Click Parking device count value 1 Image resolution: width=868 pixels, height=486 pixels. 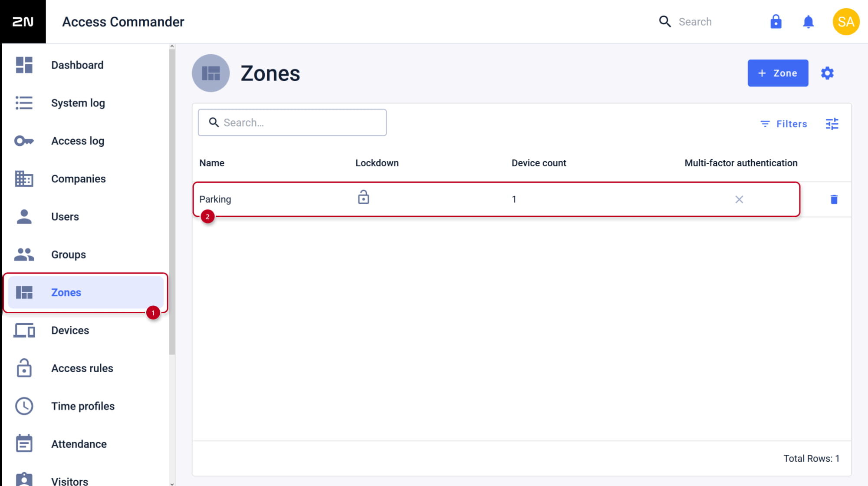coord(514,199)
